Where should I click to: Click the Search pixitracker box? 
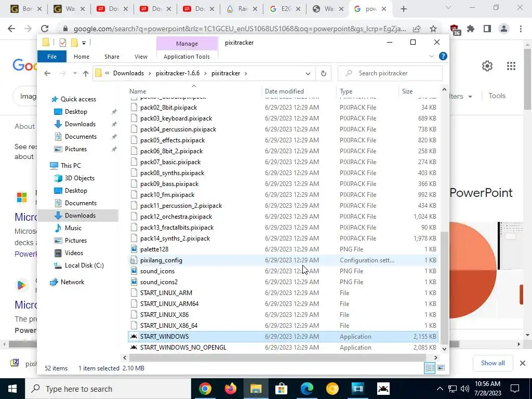[x=390, y=73]
